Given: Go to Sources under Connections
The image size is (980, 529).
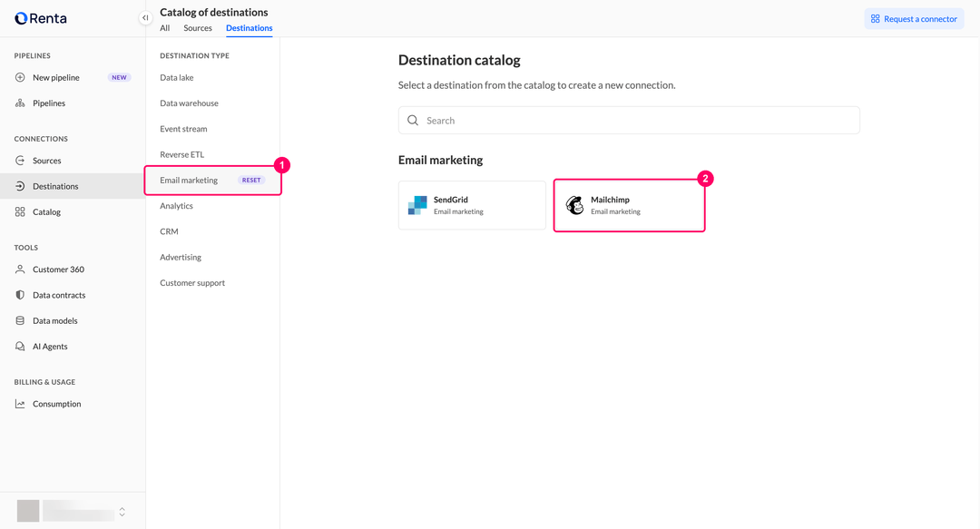Looking at the screenshot, I should pyautogui.click(x=73, y=161).
